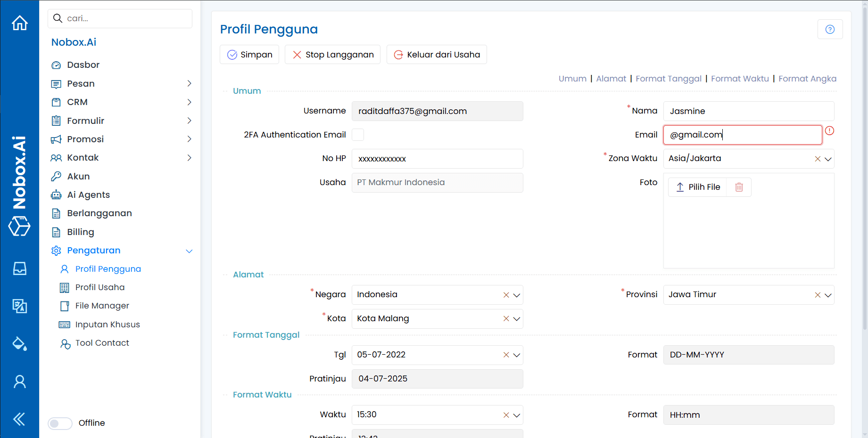
Task: Delete the profile photo using the trash icon
Action: coord(738,187)
